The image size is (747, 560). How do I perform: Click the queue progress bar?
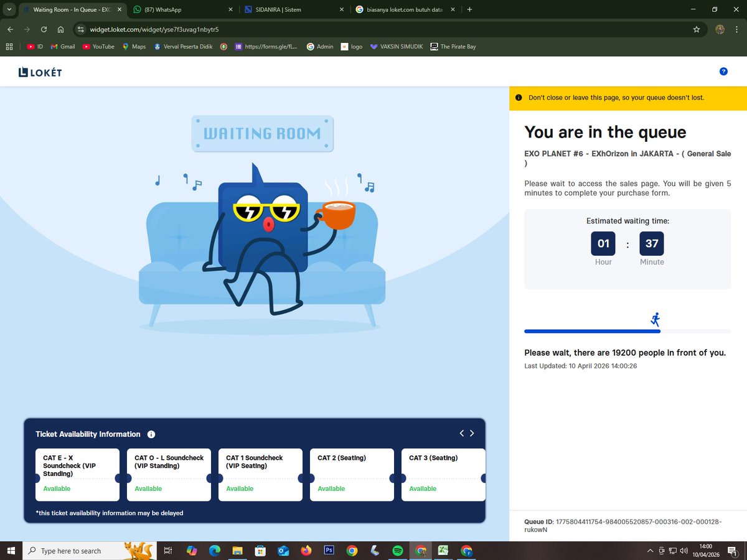point(627,331)
